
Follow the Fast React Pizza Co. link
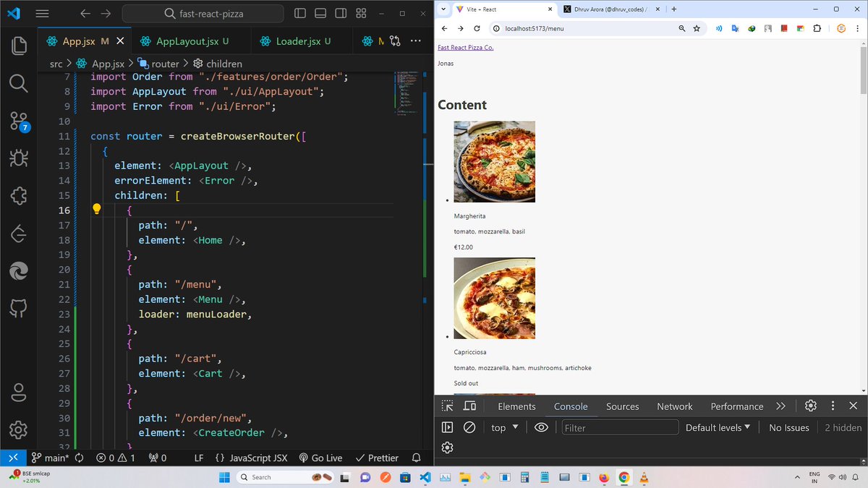466,48
